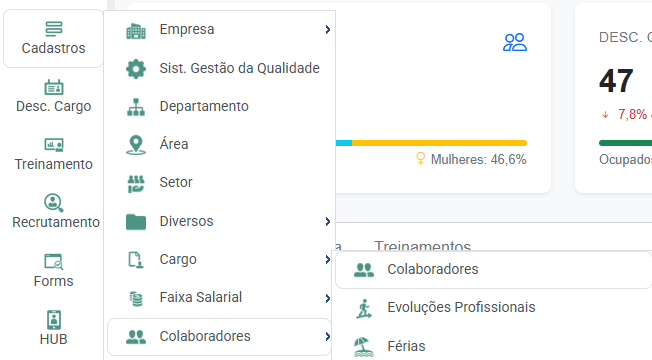Click the Férias beach umbrella icon
Screen dimensions: 652x360
point(362,347)
